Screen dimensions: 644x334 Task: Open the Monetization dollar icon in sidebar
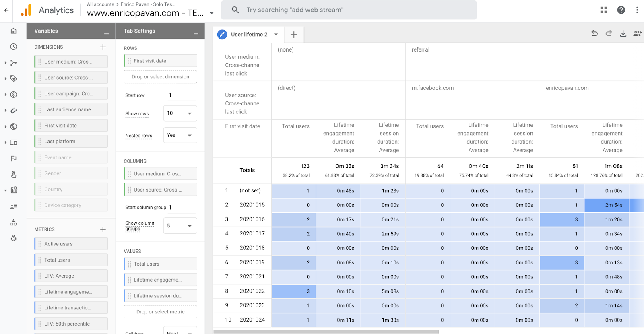[x=14, y=95]
